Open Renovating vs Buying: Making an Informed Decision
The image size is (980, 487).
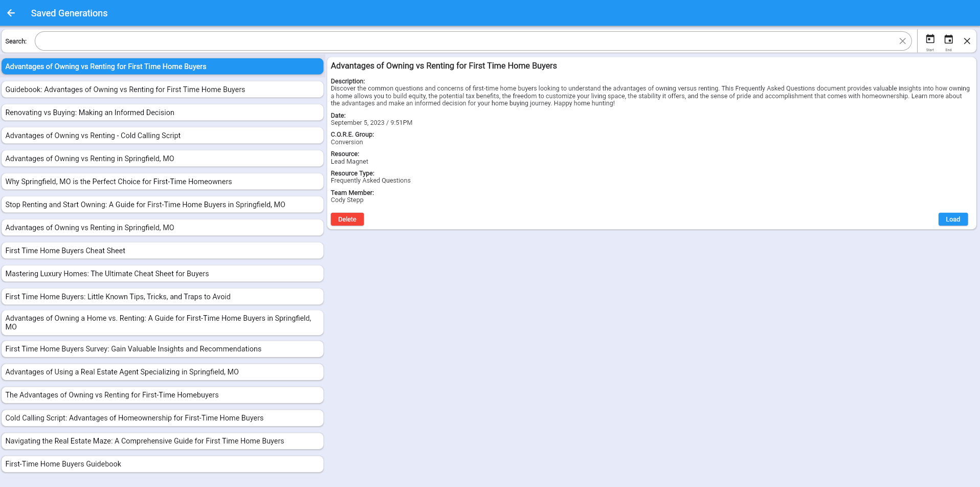162,113
